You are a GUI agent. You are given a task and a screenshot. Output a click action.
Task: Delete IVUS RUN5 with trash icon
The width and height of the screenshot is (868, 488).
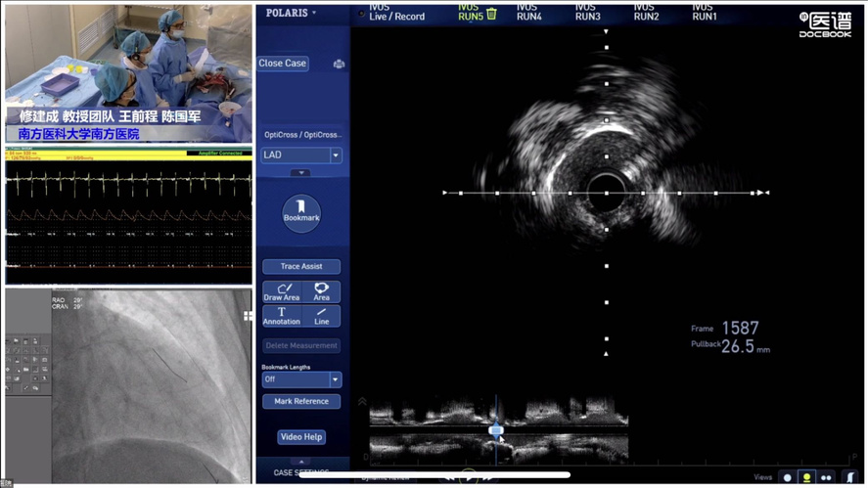point(492,14)
